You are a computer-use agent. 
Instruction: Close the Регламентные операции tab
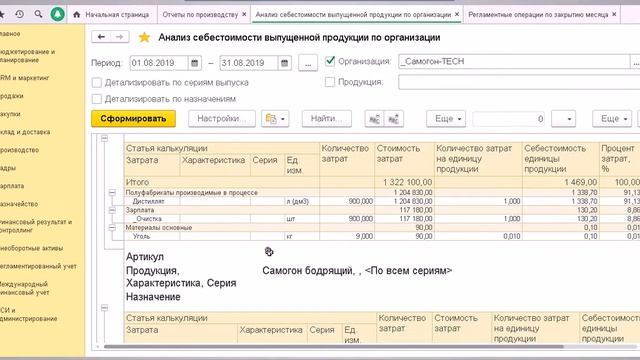(614, 14)
